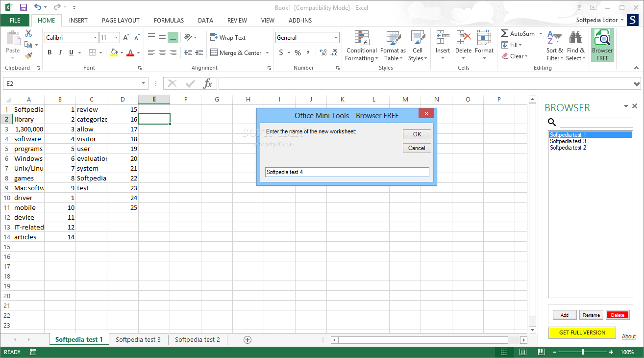Click the new sheet plus icon
Viewport: 644px width, 358px height.
248,339
